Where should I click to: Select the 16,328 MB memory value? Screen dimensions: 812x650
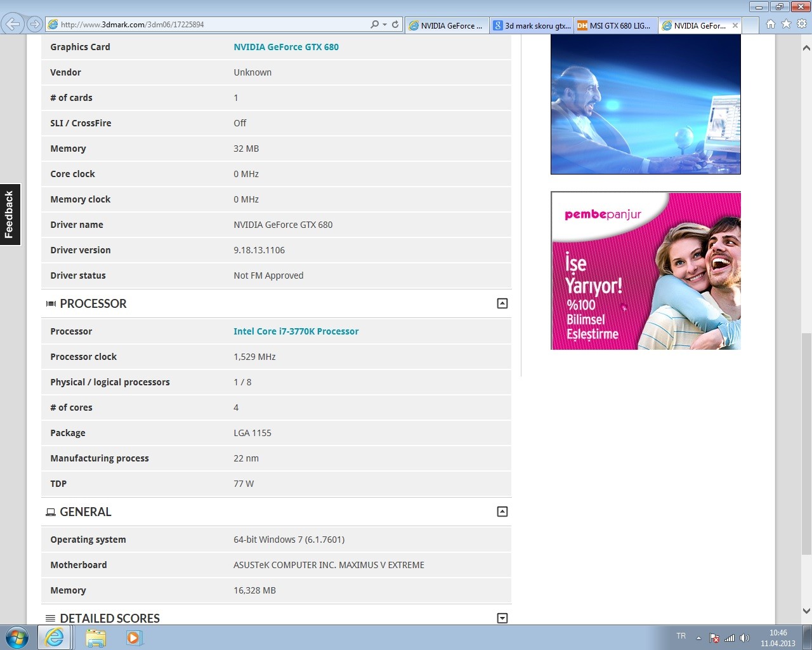(x=254, y=590)
